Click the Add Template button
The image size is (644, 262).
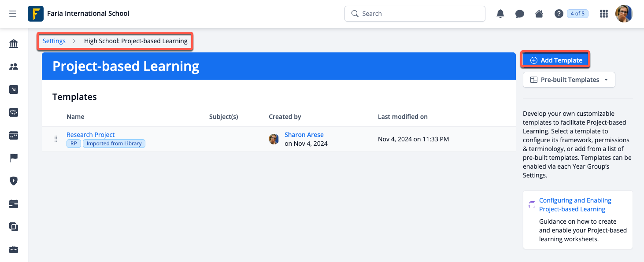556,60
